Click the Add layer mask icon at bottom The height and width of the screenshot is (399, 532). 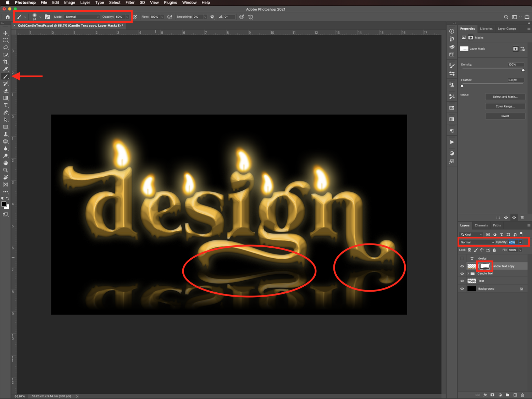(492, 395)
